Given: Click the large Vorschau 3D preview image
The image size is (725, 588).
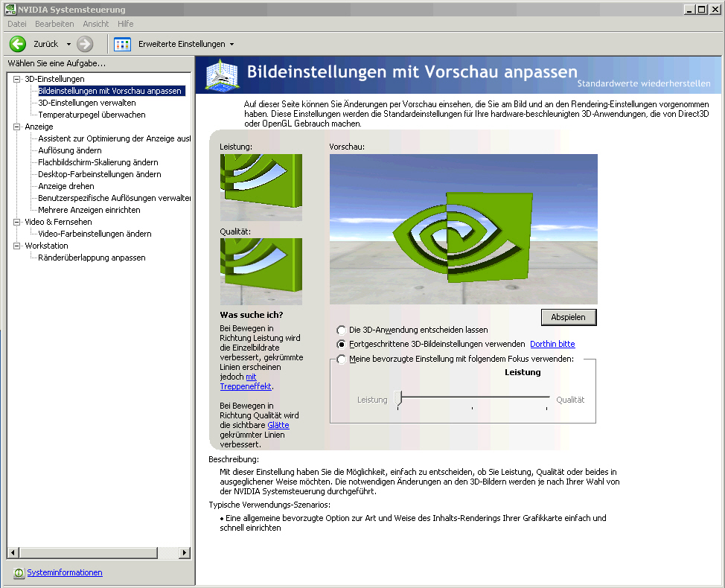Looking at the screenshot, I should 463,229.
